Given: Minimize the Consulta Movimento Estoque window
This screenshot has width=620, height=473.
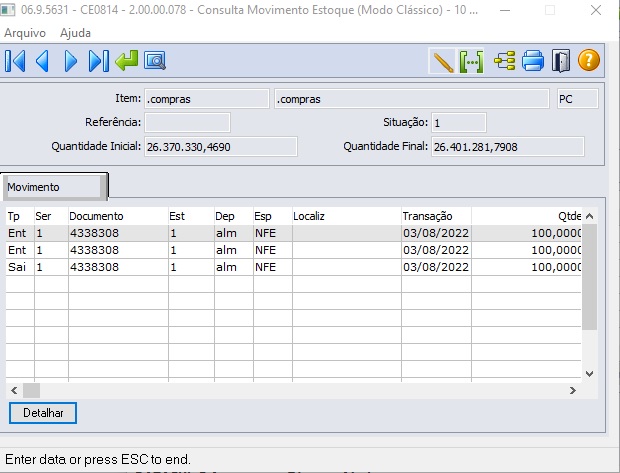Looking at the screenshot, I should pos(505,10).
